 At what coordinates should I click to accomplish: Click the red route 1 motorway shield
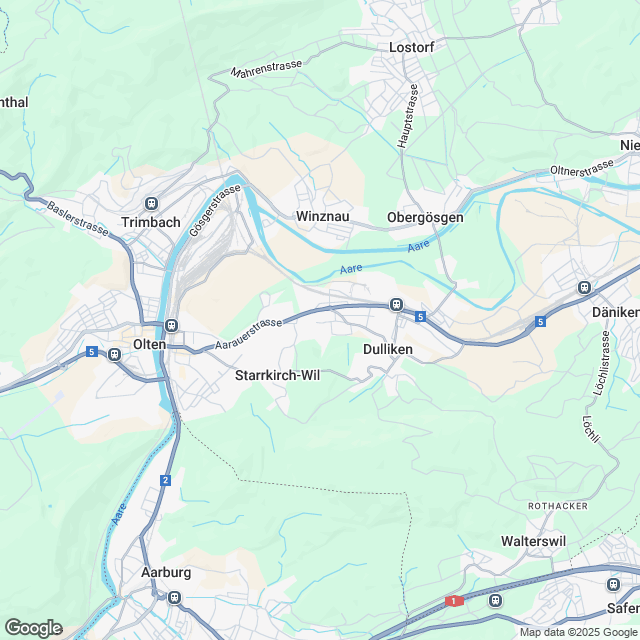click(x=454, y=601)
